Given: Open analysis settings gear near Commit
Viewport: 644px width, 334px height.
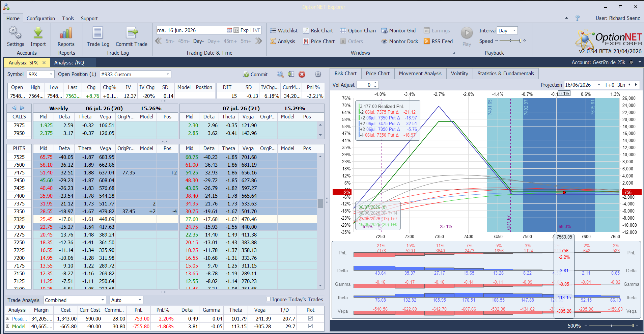Looking at the screenshot, I should coord(318,74).
